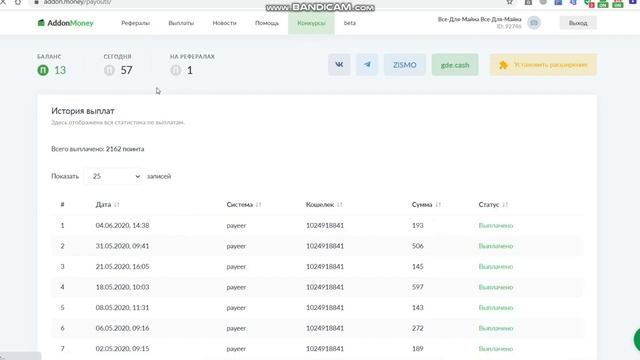640x360 pixels.
Task: Select the date 04.06.2020, 14:38
Action: 122,225
